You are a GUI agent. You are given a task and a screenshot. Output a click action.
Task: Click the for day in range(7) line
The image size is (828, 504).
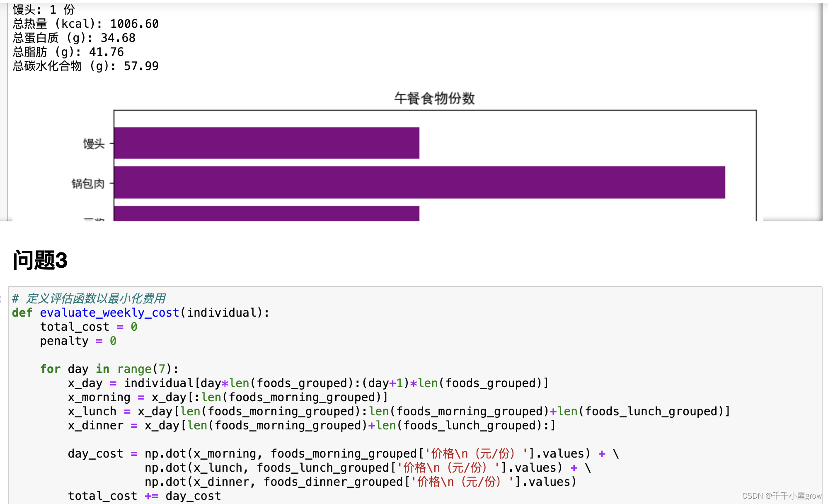[109, 369]
